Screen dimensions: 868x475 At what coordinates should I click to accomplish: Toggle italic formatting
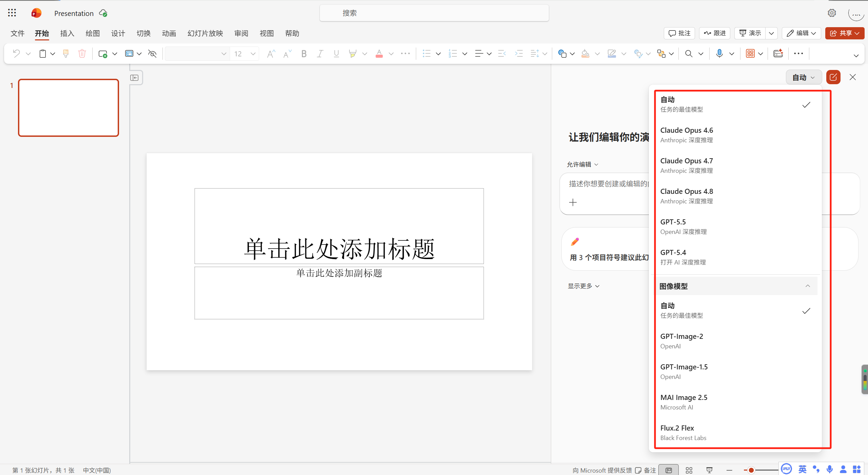point(320,54)
